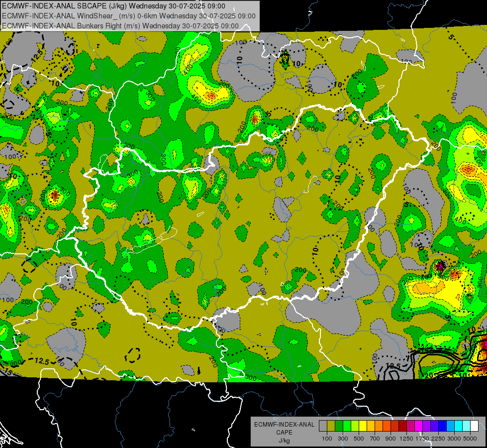Screen dimensions: 487x448
Task: Click the violet-indigo legend swatch
Action: tap(434, 426)
